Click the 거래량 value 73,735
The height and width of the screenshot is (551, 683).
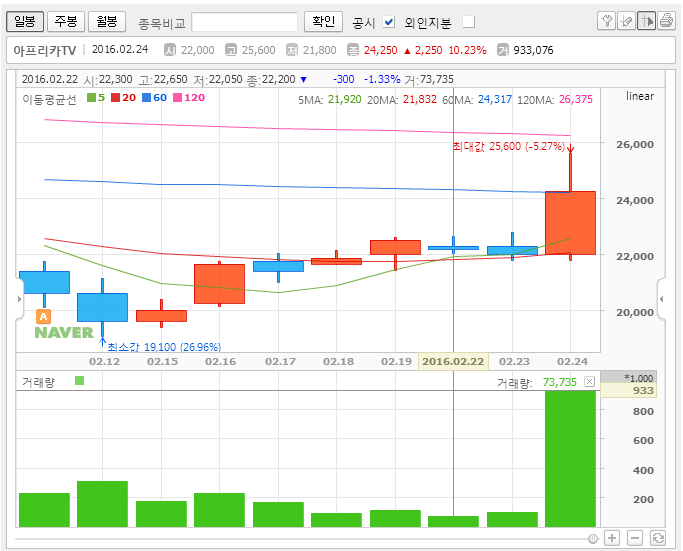[x=560, y=382]
